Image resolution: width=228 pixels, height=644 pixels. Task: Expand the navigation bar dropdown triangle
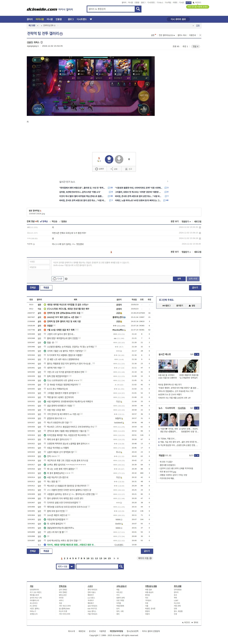[x=91, y=19]
